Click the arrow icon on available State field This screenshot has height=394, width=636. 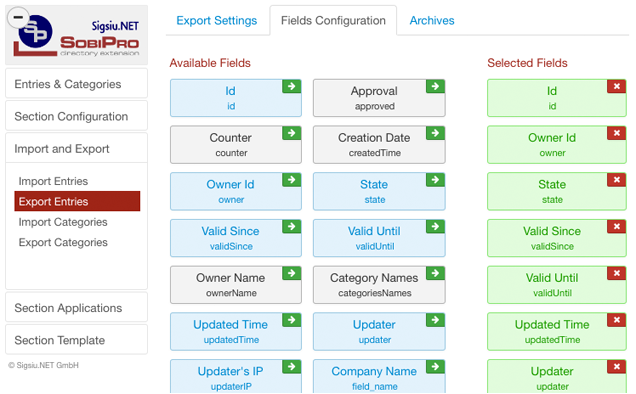tap(435, 179)
